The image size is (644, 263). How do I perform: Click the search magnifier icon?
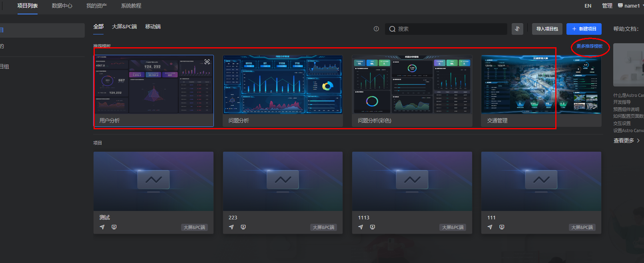click(392, 29)
